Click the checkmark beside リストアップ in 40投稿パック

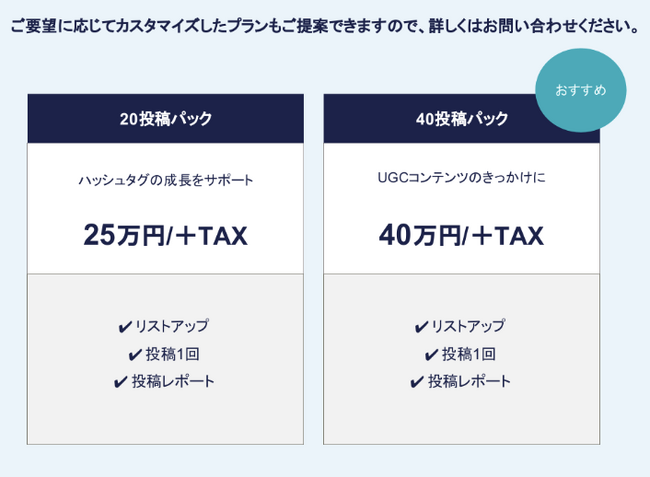coord(421,327)
